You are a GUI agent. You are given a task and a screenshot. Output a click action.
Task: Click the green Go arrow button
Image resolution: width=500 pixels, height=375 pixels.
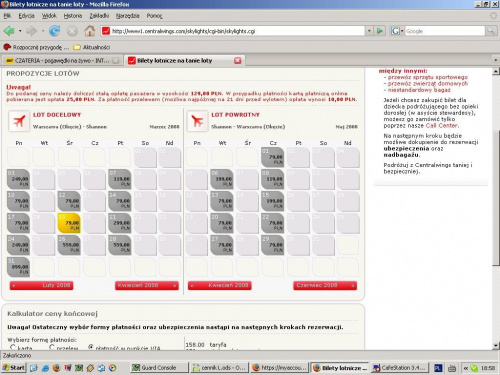380,31
